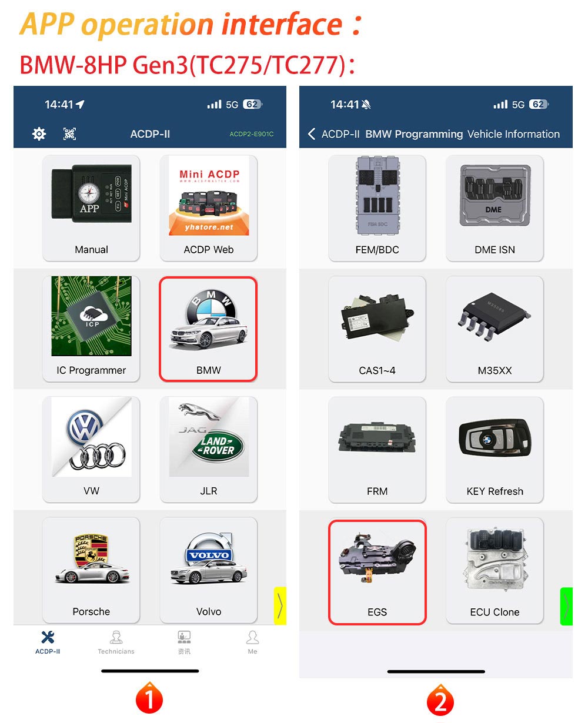Tap the ACDP2-E901C device label
Screen dimensions: 588x723
(x=252, y=134)
